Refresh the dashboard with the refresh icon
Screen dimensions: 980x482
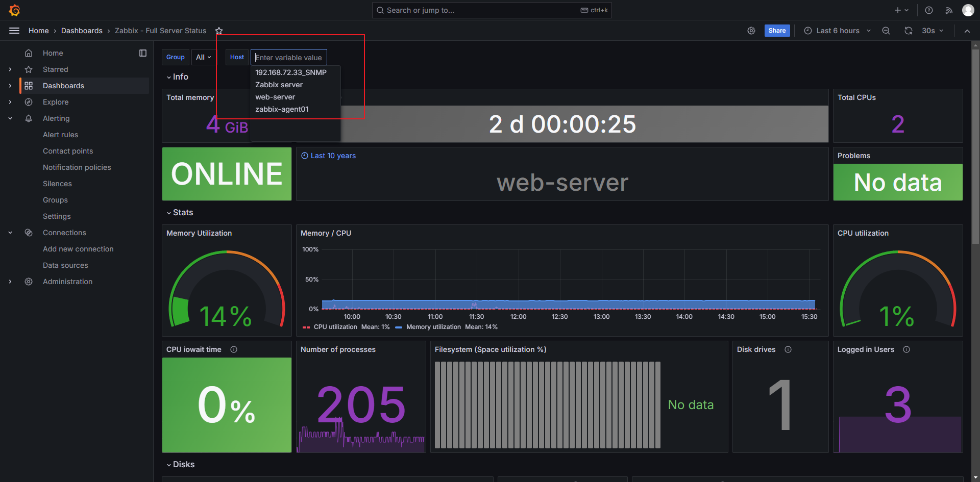(x=909, y=31)
